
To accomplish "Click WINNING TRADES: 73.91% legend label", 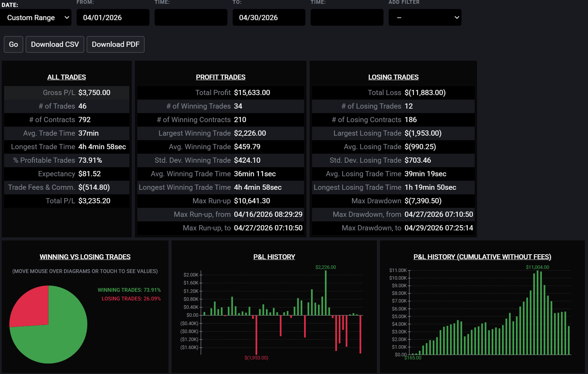I will click(129, 290).
